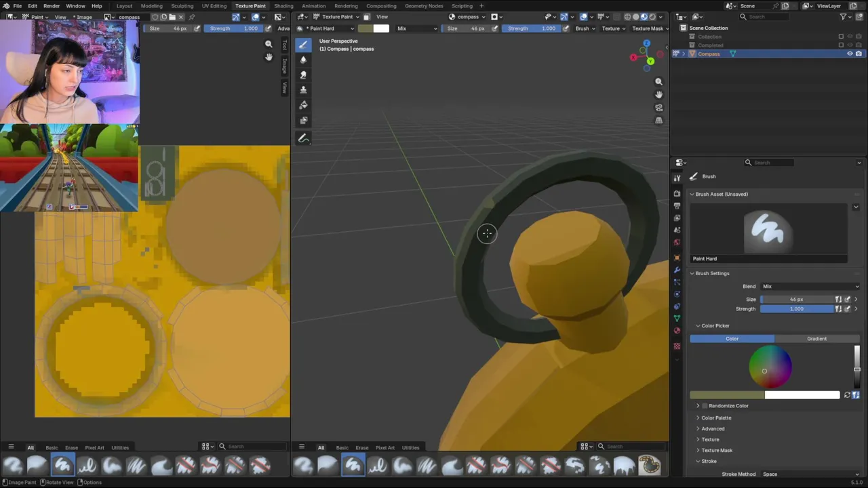Select the last palette brush in viewport asset shelf
Viewport: 868px width, 488px height.
click(649, 465)
